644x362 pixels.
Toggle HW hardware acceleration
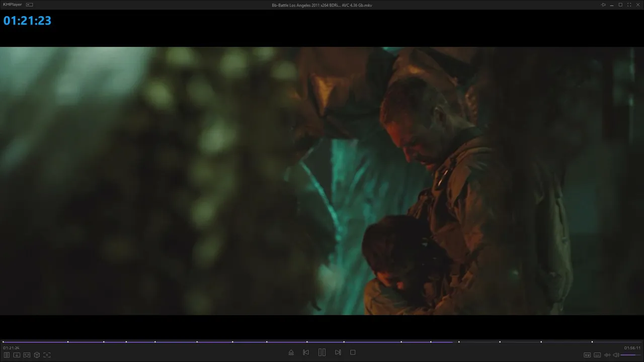[587, 355]
